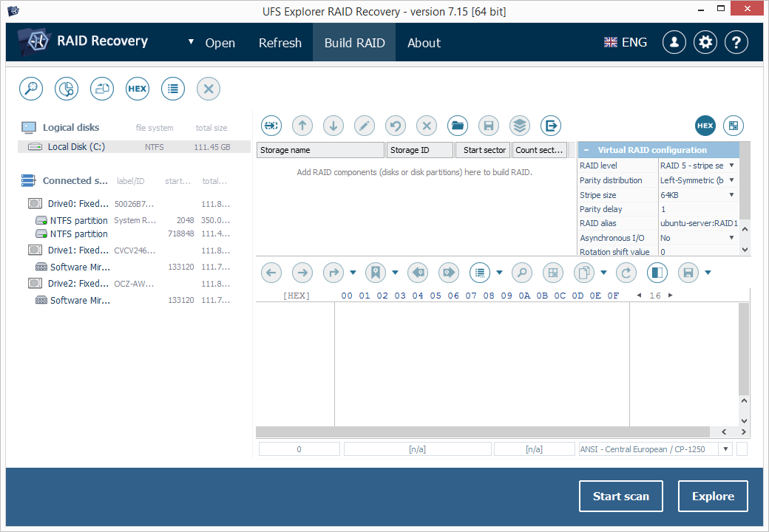Open HEX viewer from left toolbar
The image size is (769, 532).
coord(138,89)
